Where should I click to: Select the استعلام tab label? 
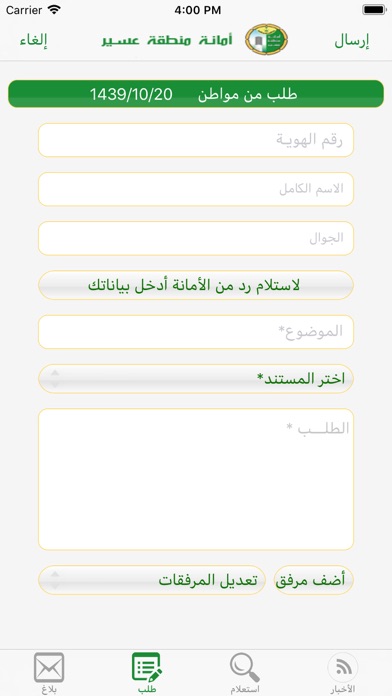tap(245, 690)
